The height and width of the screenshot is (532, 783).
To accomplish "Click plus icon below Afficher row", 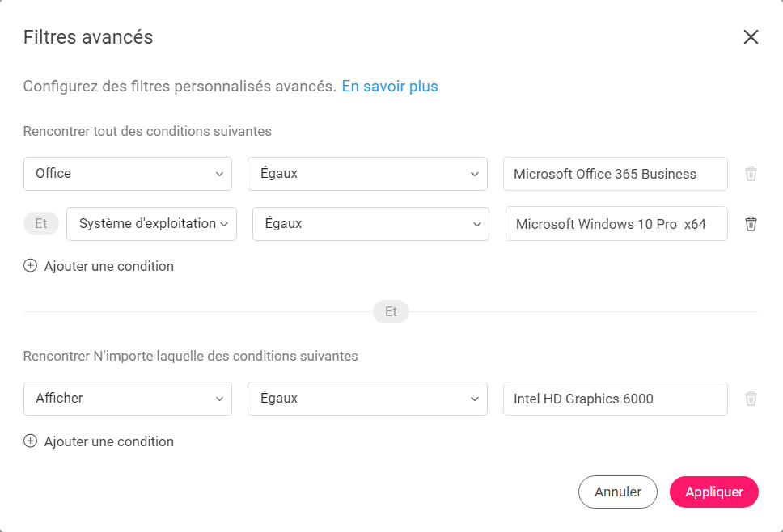I will 31,441.
